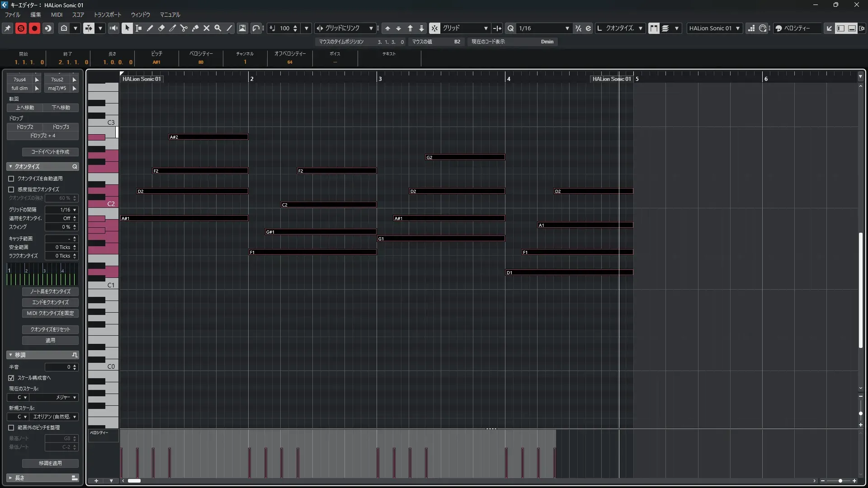Open the トランスポート menu
Screen dimensions: 868x488
click(x=107, y=14)
